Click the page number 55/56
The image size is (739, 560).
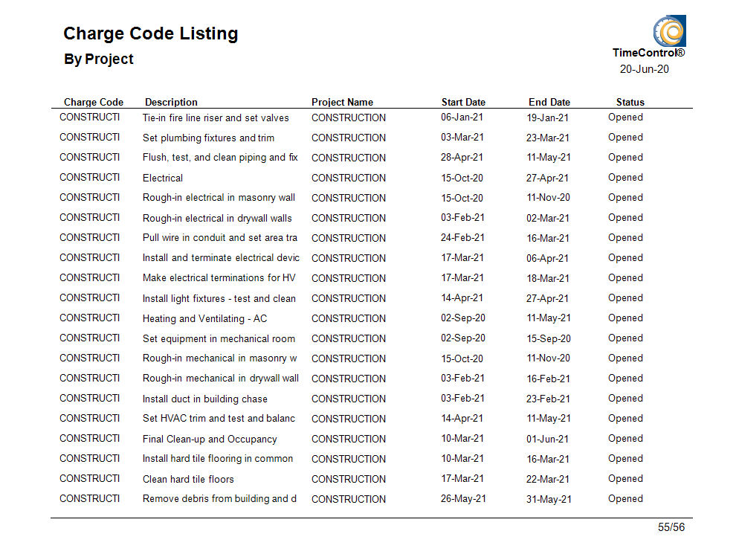point(671,527)
